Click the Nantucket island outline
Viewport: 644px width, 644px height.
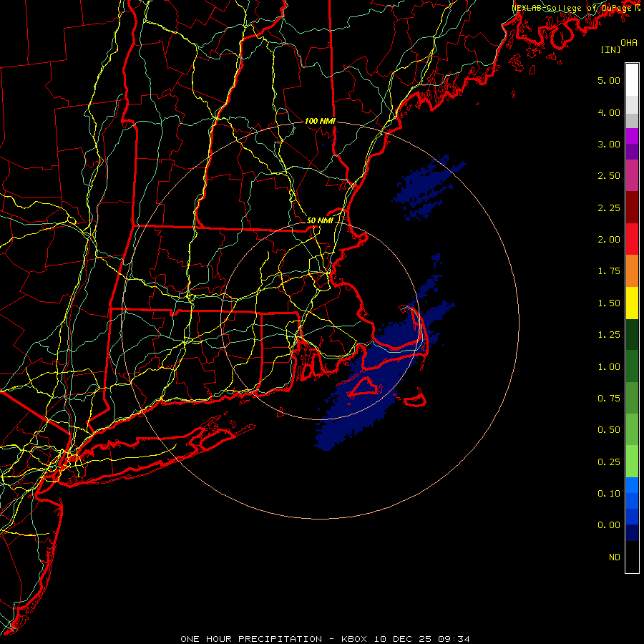(x=415, y=399)
